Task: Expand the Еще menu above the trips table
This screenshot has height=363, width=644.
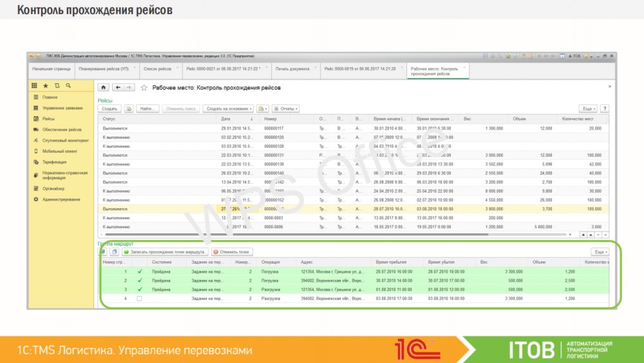Action: (x=589, y=109)
